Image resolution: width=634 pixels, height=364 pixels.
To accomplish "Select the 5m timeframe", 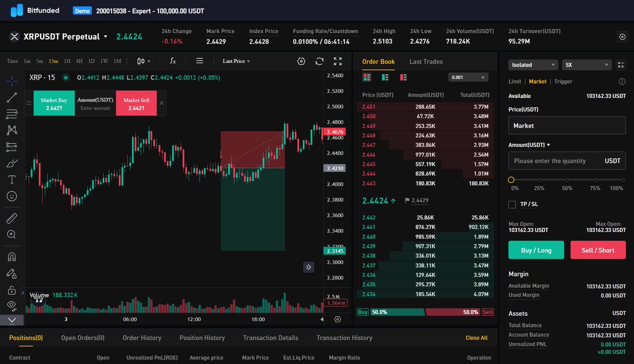I will 40,61.
